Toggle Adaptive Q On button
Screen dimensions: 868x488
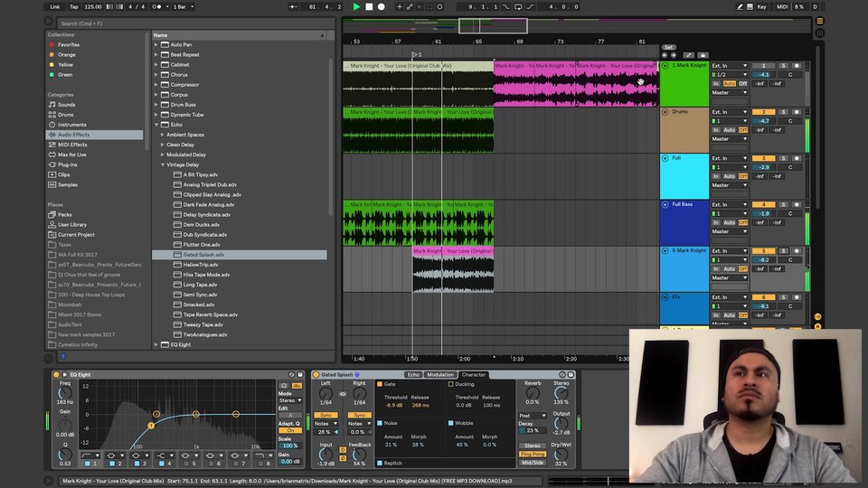(x=290, y=430)
